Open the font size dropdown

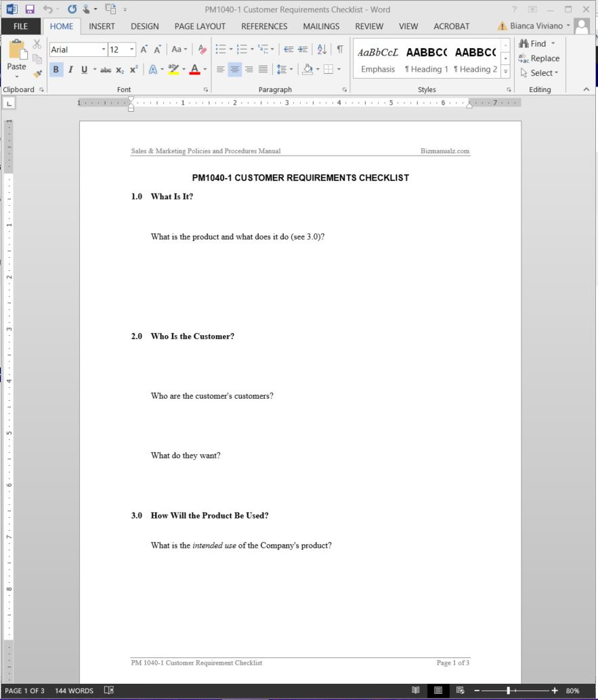click(132, 49)
